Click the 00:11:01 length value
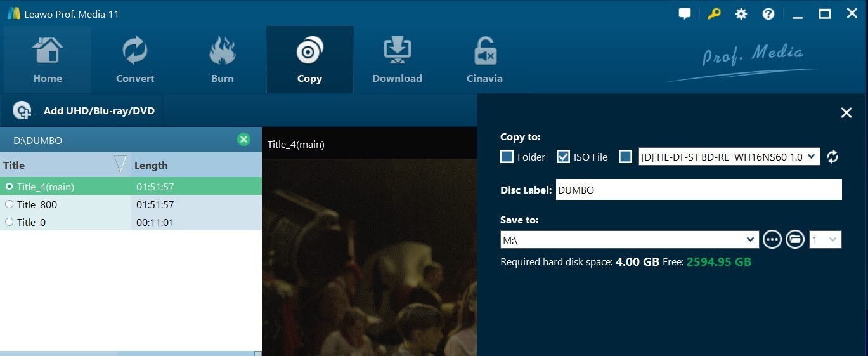This screenshot has height=356, width=868. click(155, 223)
